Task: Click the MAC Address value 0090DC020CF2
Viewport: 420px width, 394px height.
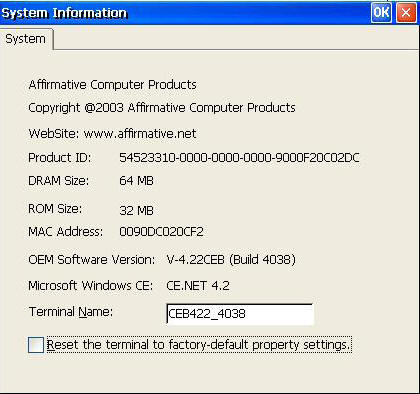Action: pos(161,232)
